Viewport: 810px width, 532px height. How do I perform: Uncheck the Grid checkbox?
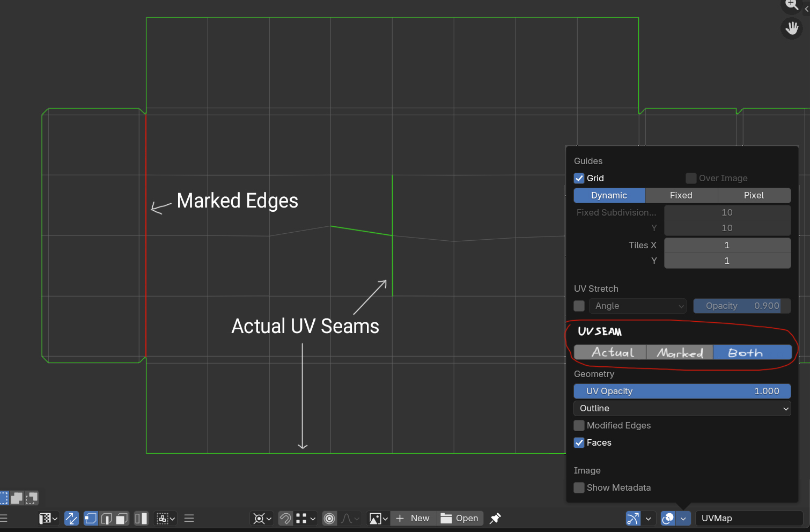pos(579,178)
